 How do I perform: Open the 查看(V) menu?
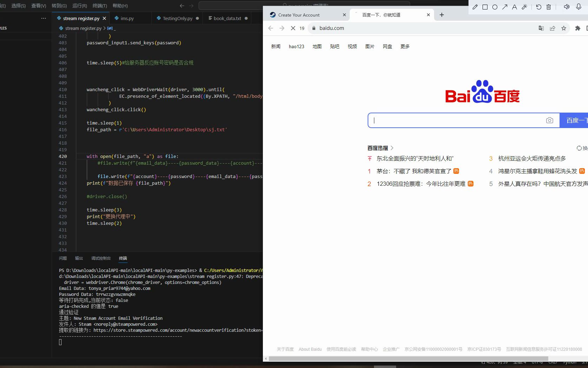click(x=39, y=6)
